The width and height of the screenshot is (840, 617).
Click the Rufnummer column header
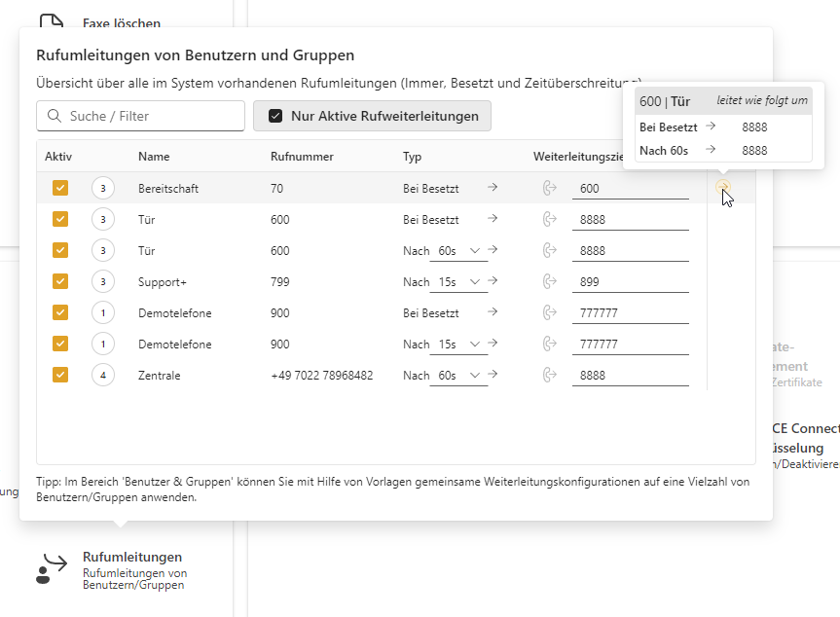point(302,157)
